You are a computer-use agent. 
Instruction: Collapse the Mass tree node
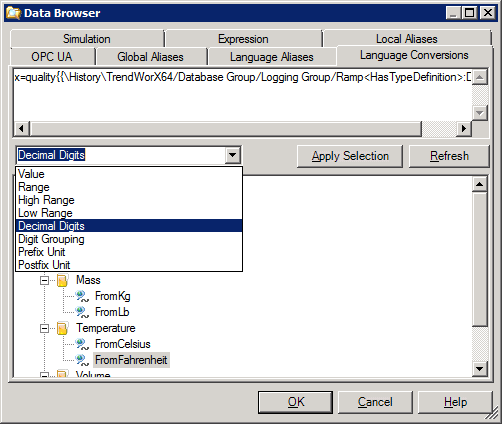tap(44, 280)
